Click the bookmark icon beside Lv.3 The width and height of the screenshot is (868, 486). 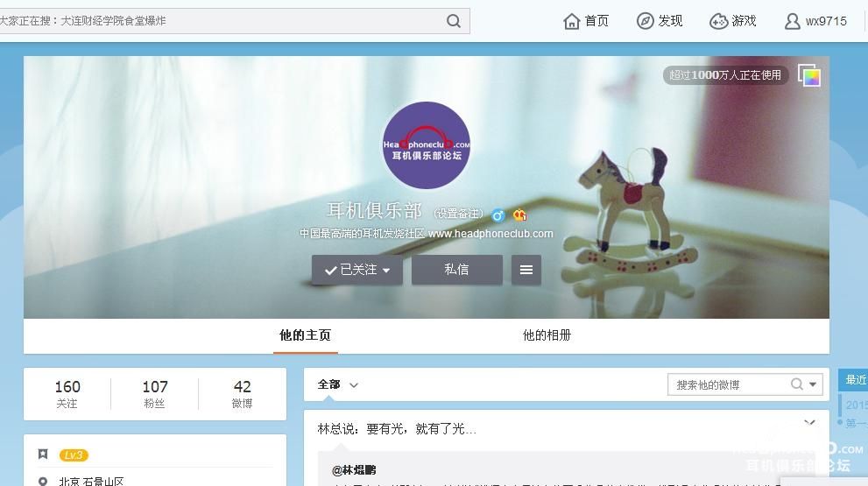43,454
